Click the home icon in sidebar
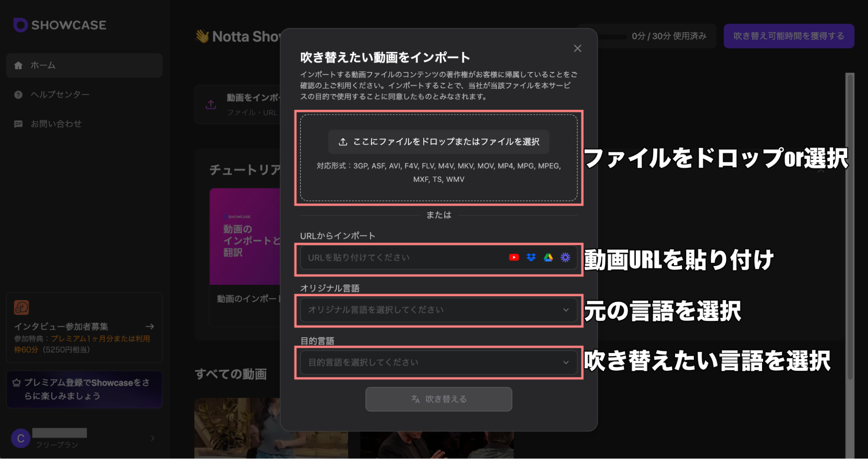This screenshot has width=868, height=459. pyautogui.click(x=18, y=66)
